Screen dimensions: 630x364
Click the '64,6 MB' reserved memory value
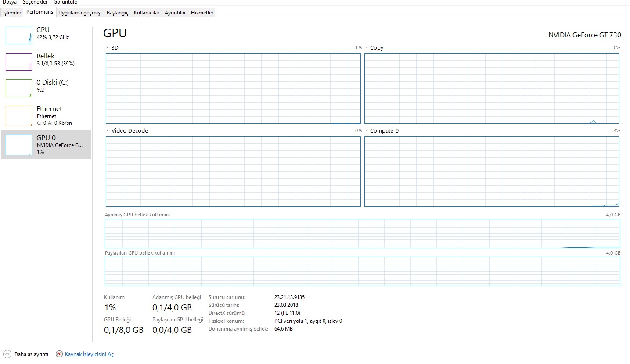coord(284,329)
